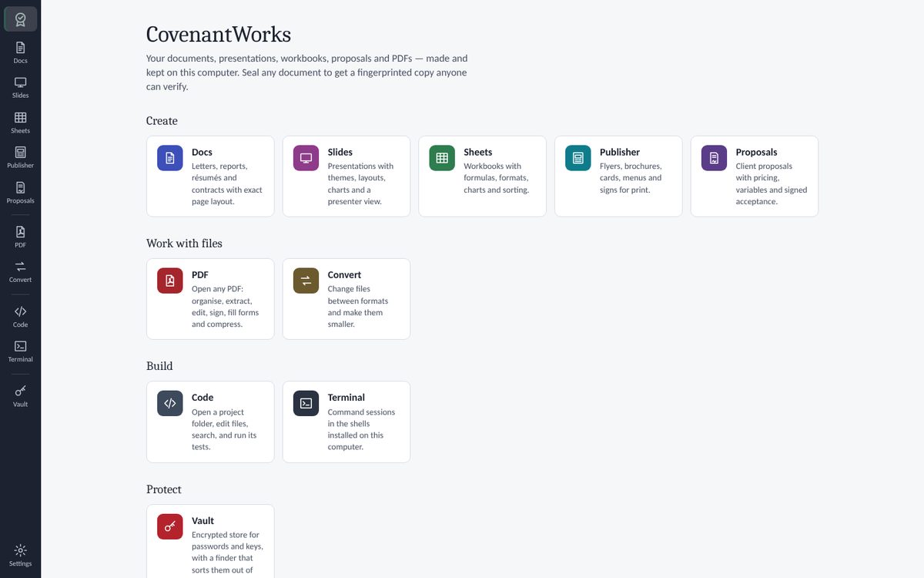The height and width of the screenshot is (578, 924).
Task: Click the 'Create' section heading
Action: (x=162, y=121)
